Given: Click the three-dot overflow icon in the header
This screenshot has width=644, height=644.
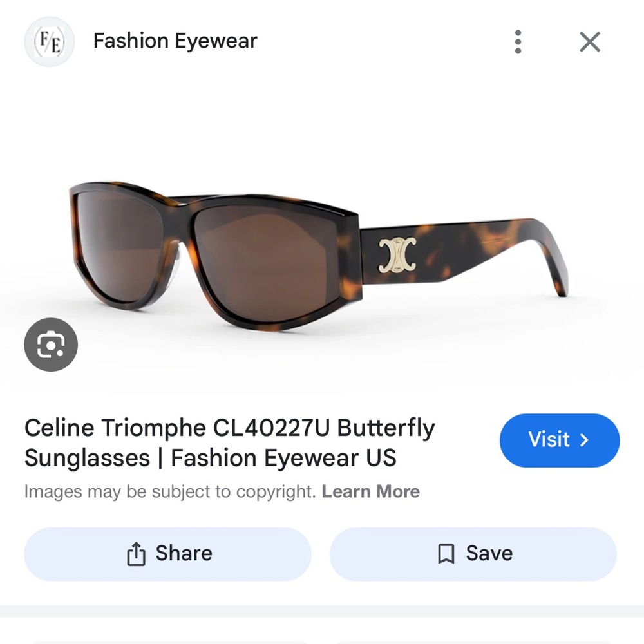Looking at the screenshot, I should [517, 41].
